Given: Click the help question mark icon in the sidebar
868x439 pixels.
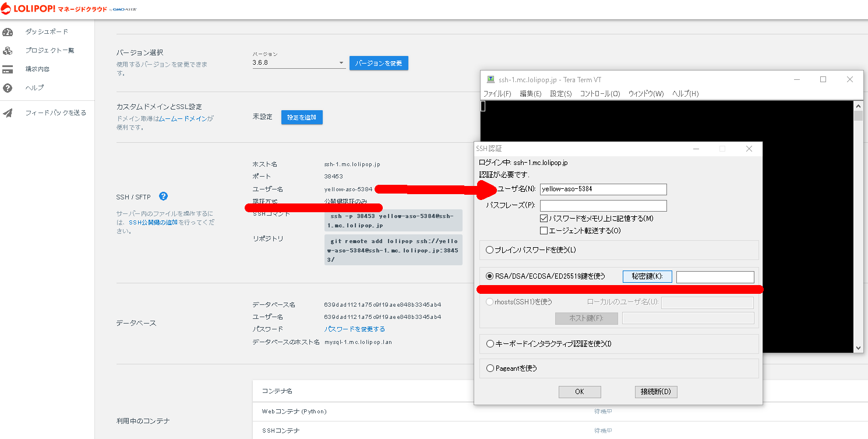Looking at the screenshot, I should tap(8, 88).
